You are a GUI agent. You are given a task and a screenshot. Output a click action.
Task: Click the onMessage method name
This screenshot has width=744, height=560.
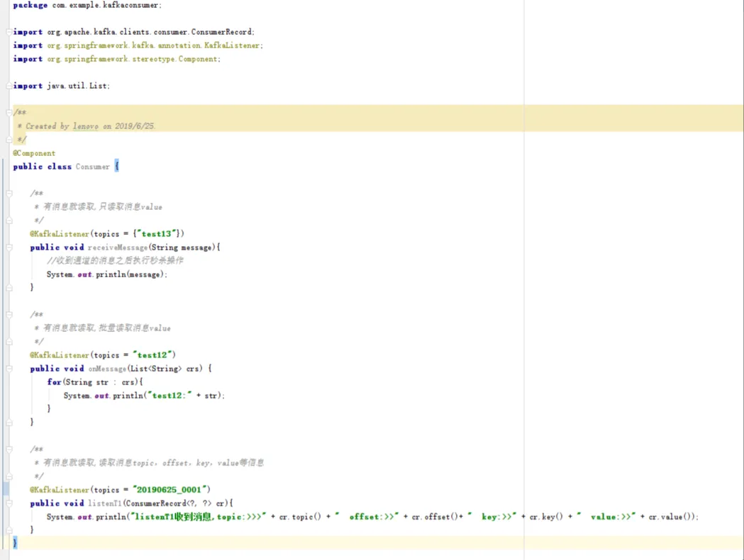click(x=107, y=369)
